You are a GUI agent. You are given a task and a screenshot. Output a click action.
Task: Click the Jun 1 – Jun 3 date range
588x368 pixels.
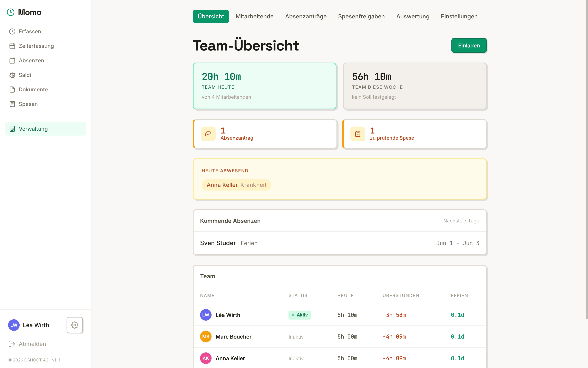pyautogui.click(x=458, y=243)
